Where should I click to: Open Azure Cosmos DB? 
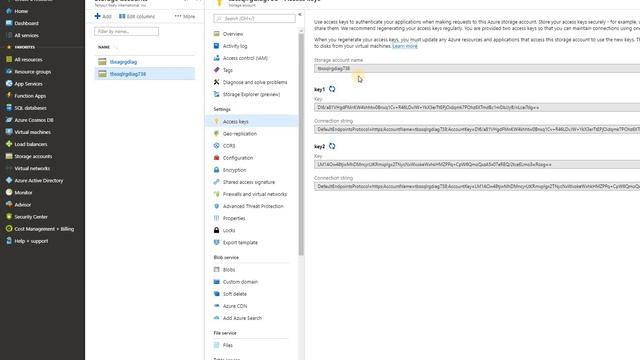point(34,120)
